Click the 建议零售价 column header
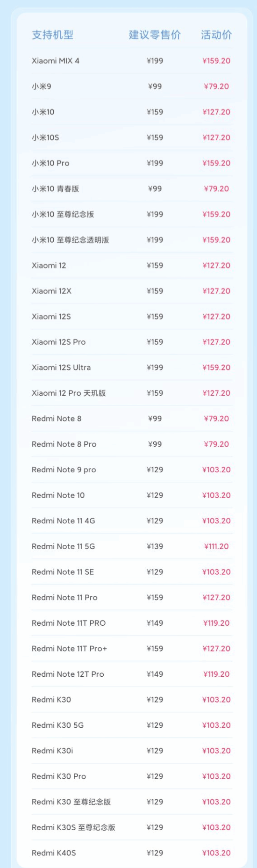Screen dimensions: 257x868 [x=155, y=35]
